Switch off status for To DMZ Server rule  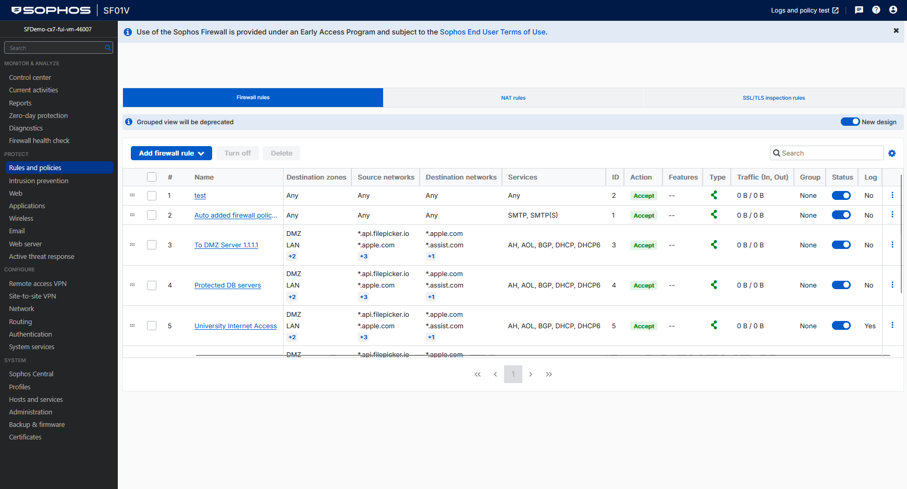point(841,245)
